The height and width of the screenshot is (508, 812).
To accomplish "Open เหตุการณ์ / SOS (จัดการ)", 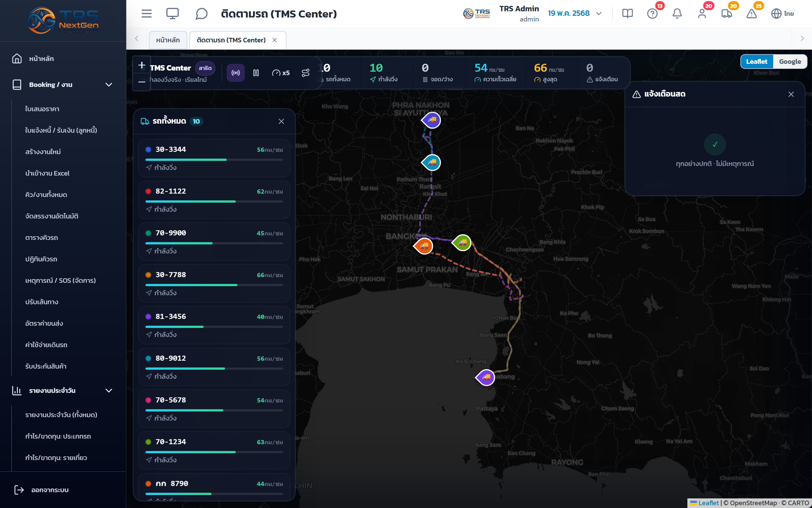I will point(60,280).
